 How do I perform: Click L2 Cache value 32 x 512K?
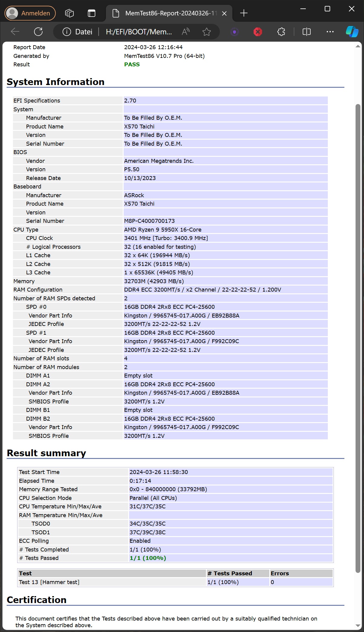157,264
